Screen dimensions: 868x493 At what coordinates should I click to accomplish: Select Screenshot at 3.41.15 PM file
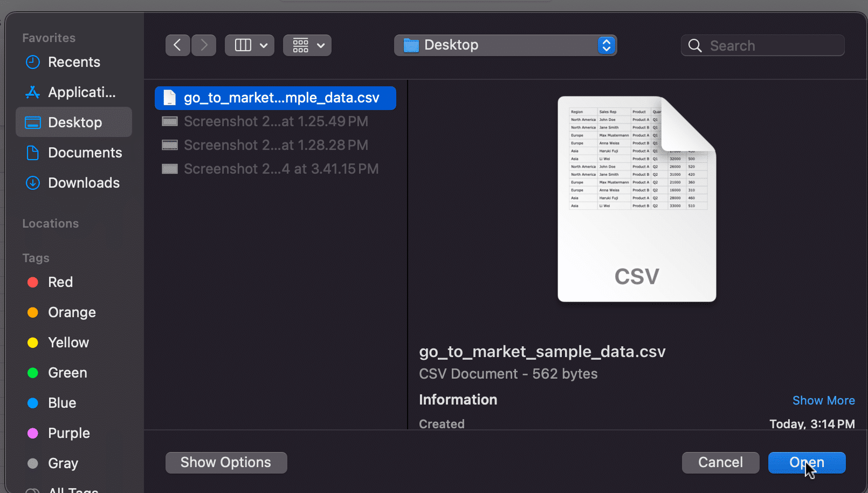point(275,169)
